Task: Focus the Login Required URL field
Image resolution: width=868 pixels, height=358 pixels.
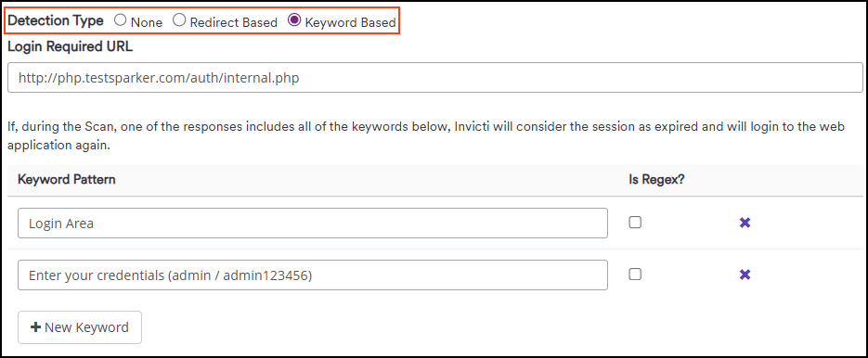Action: pos(435,78)
